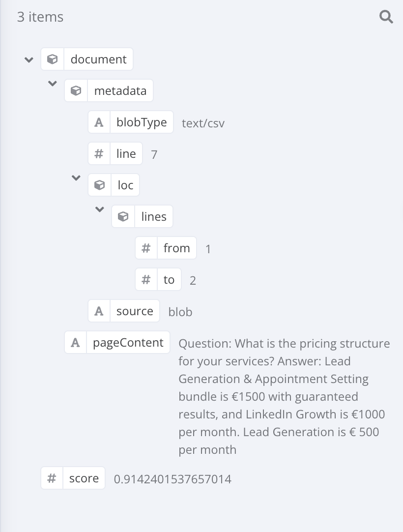Click the pageContent answer text
Viewport: 403px width, 532px height.
coord(284,396)
